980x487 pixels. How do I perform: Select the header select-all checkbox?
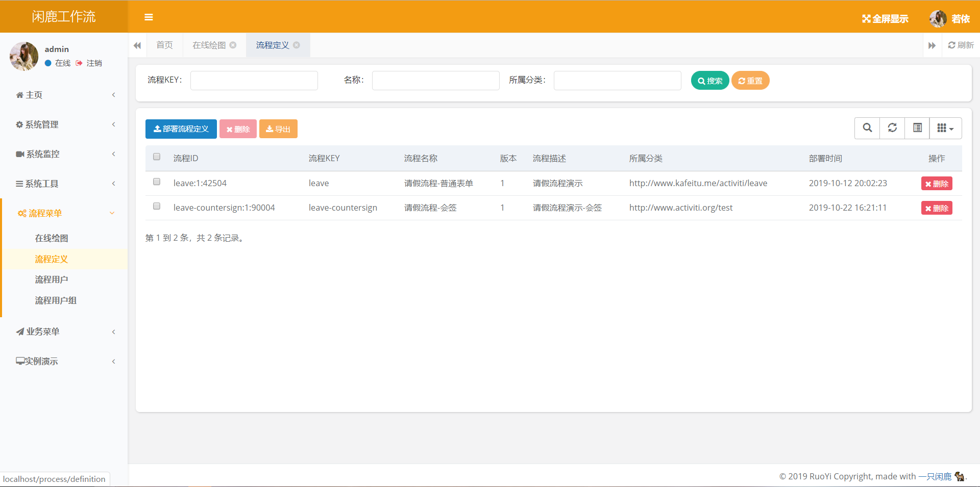coord(157,157)
